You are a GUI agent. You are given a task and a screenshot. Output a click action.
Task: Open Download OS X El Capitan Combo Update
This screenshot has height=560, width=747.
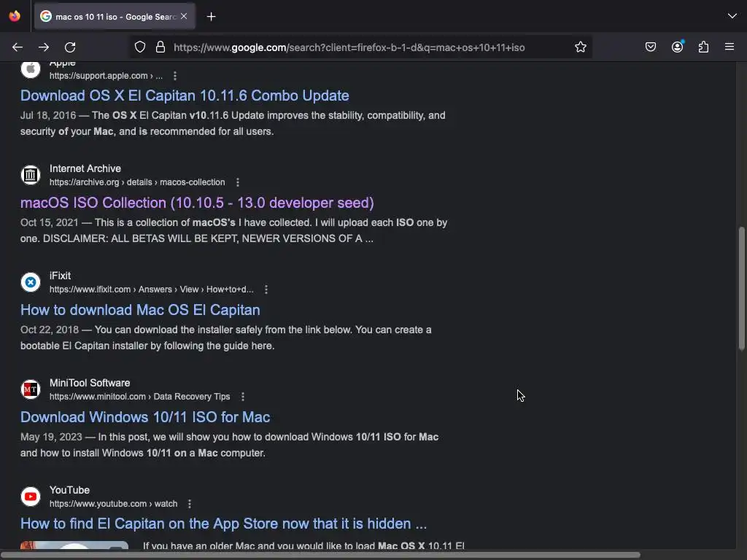[x=185, y=96]
